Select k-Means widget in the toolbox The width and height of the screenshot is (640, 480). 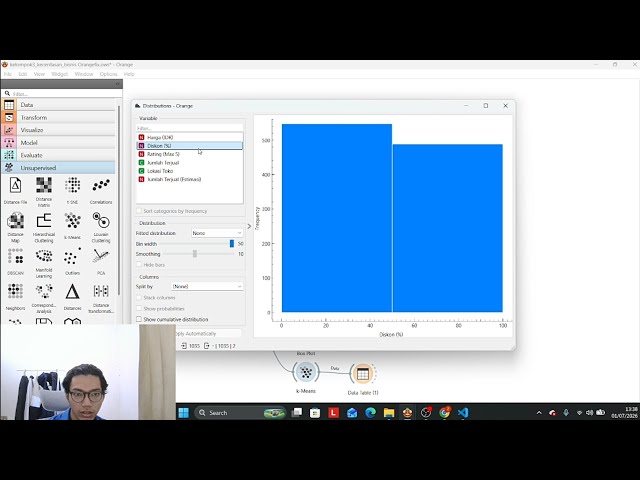pos(72,225)
